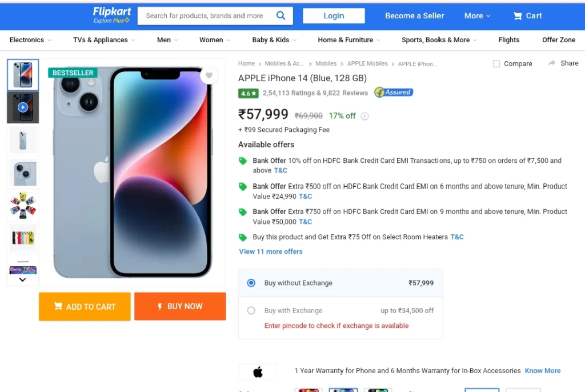The width and height of the screenshot is (585, 392).
Task: Click the Flipkart Assured badge
Action: click(x=394, y=92)
